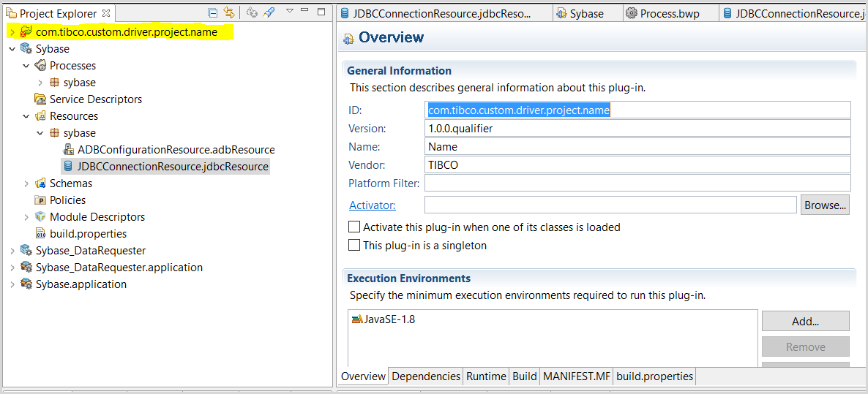This screenshot has width=868, height=394.
Task: Expand the Schemas folder
Action: (x=26, y=183)
